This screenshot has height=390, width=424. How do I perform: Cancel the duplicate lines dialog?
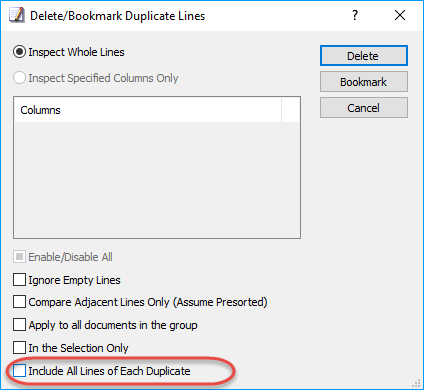point(364,108)
